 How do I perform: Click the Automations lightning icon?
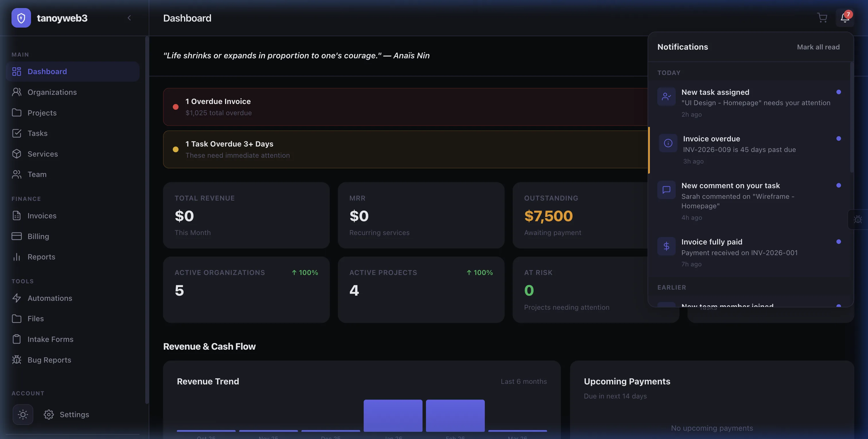17,298
